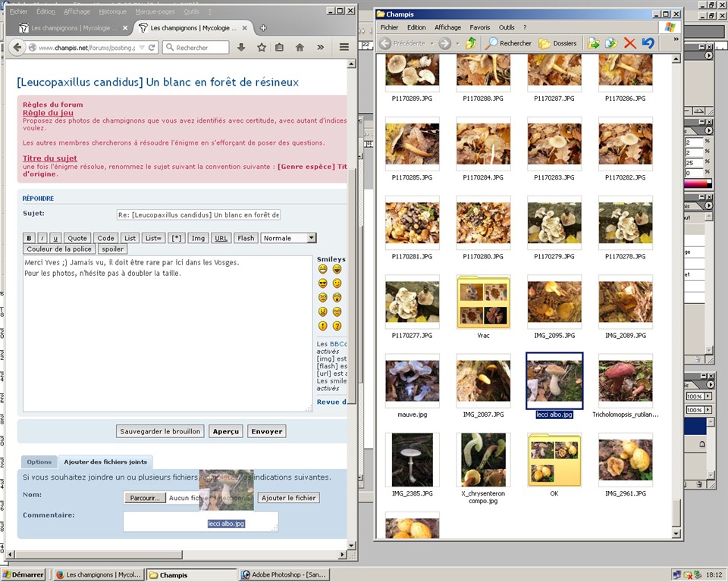
Task: Click the blue Undo arrow in Explorer
Action: (648, 43)
